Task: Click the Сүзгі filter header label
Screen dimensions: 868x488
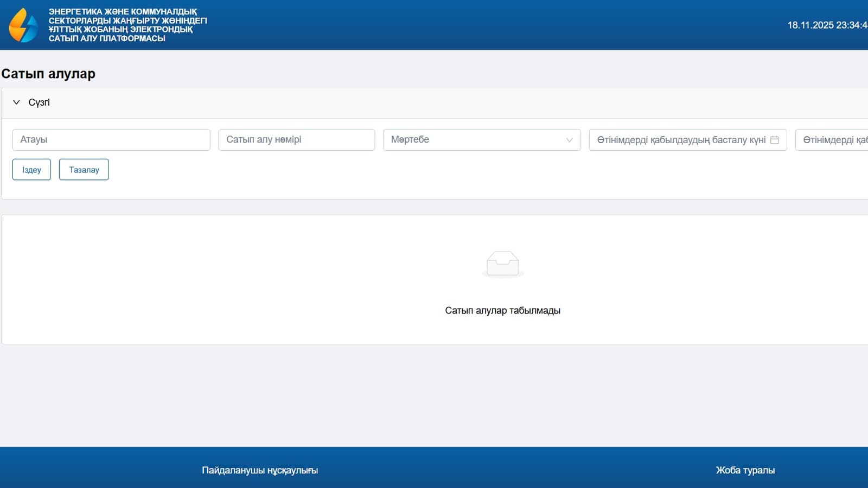Action: pyautogui.click(x=39, y=102)
